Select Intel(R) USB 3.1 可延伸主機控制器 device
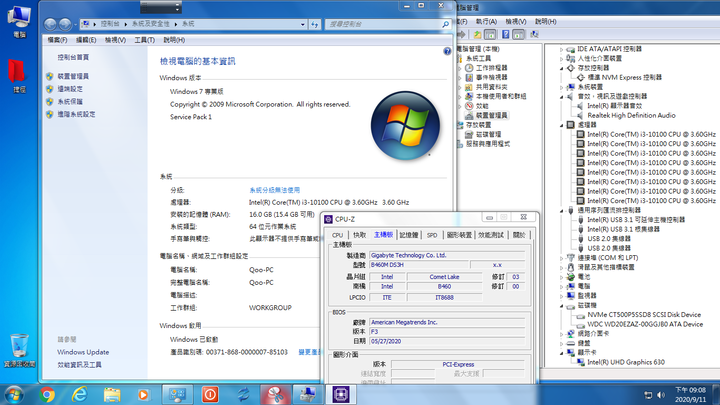 [636, 219]
